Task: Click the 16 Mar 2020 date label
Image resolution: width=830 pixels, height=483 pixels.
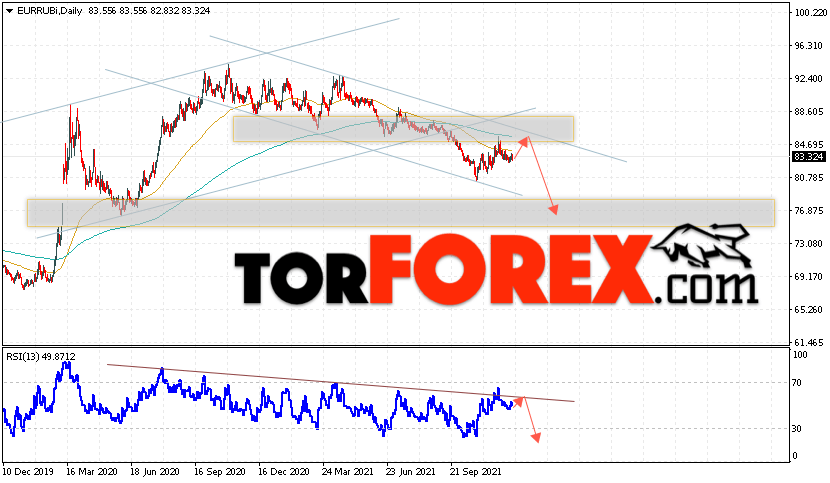Action: (92, 471)
